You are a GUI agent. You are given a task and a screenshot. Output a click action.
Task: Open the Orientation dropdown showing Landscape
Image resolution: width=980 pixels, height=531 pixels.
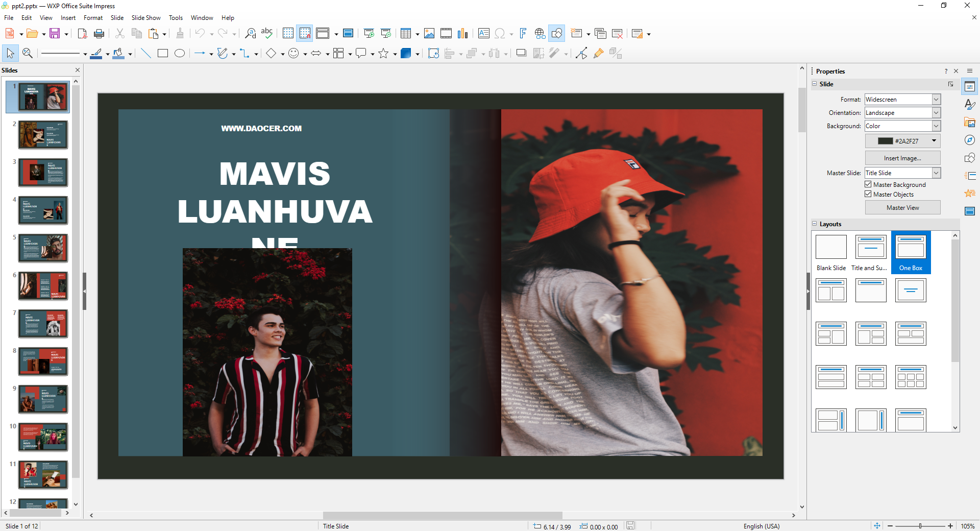(902, 112)
